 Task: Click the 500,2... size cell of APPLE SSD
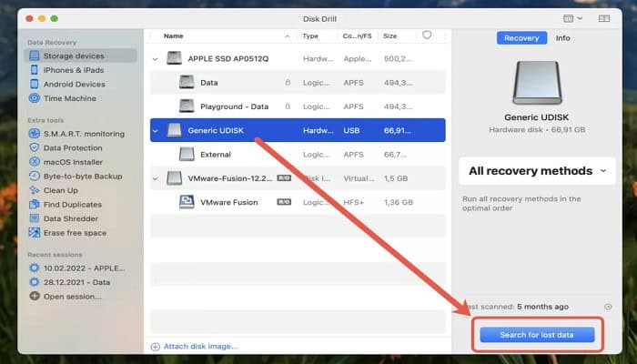(x=399, y=59)
